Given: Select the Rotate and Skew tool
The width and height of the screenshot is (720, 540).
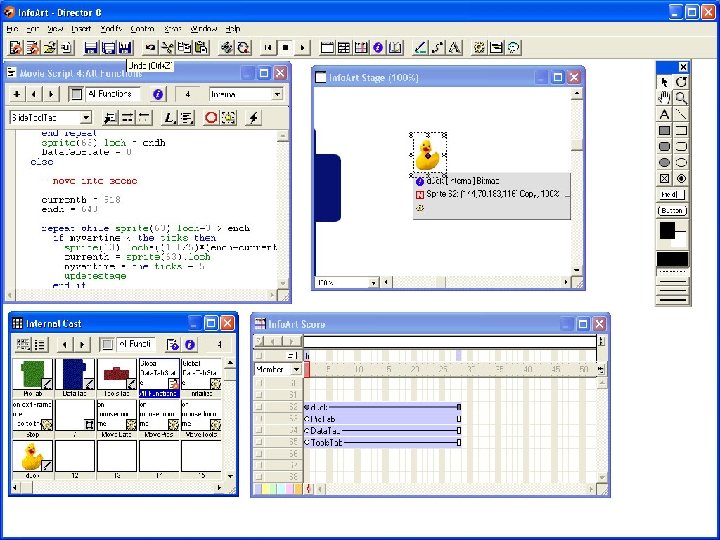Looking at the screenshot, I should click(681, 82).
